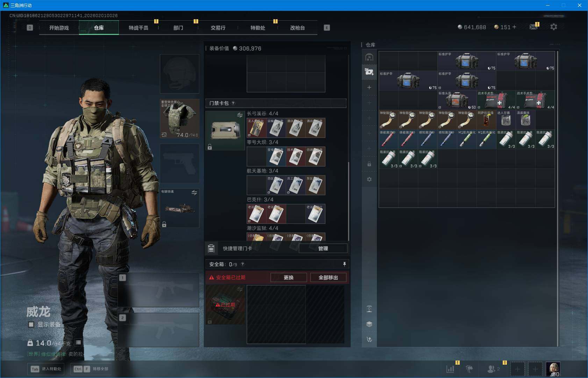Click the swap arrows on the 电锯惊魂 weapon slot
The height and width of the screenshot is (378, 588).
click(194, 192)
